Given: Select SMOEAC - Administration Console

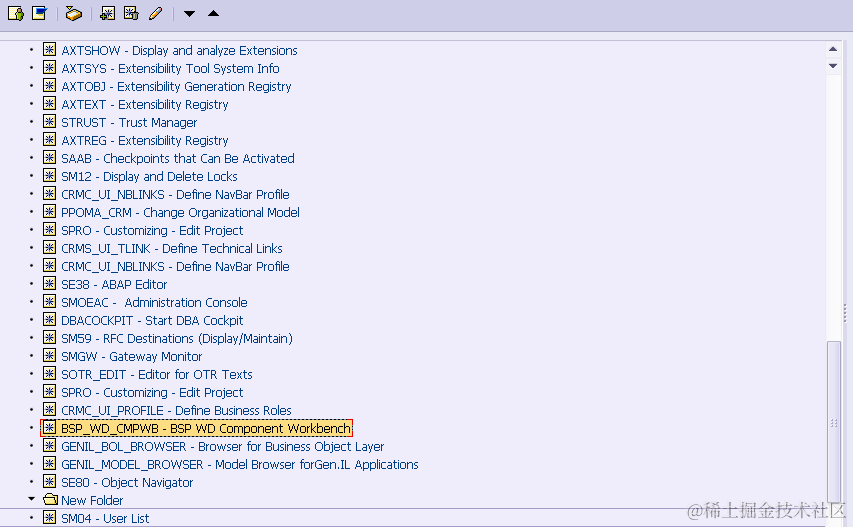Looking at the screenshot, I should [x=154, y=302].
